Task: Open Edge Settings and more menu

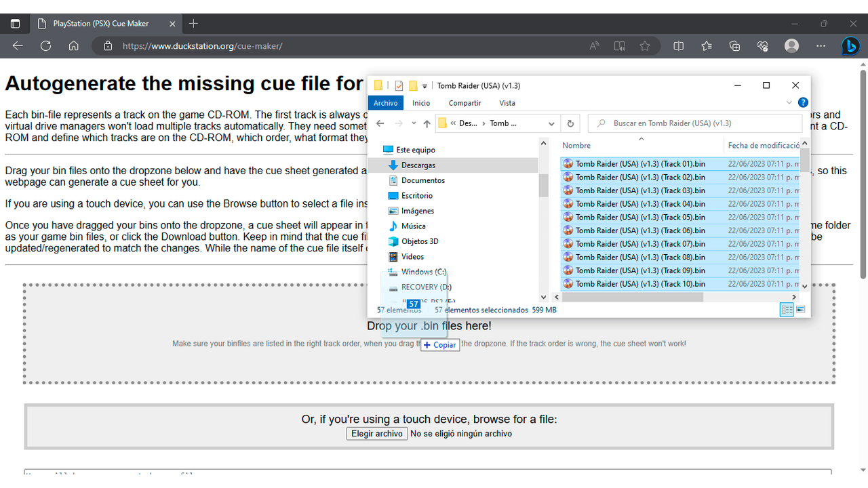Action: tap(821, 46)
